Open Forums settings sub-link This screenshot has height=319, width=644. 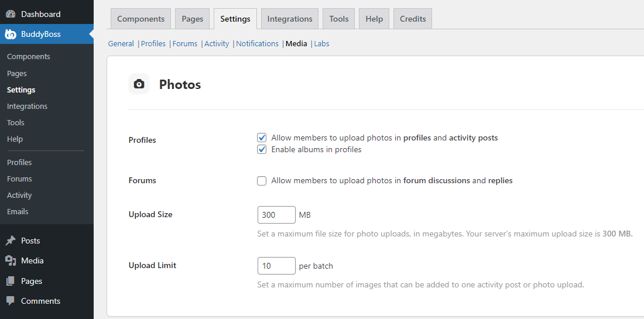[x=185, y=43]
